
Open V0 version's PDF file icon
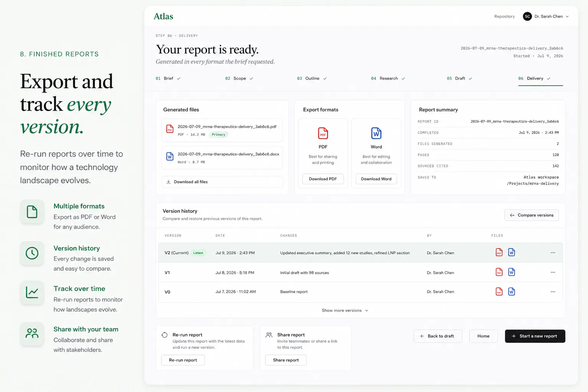[x=499, y=292]
